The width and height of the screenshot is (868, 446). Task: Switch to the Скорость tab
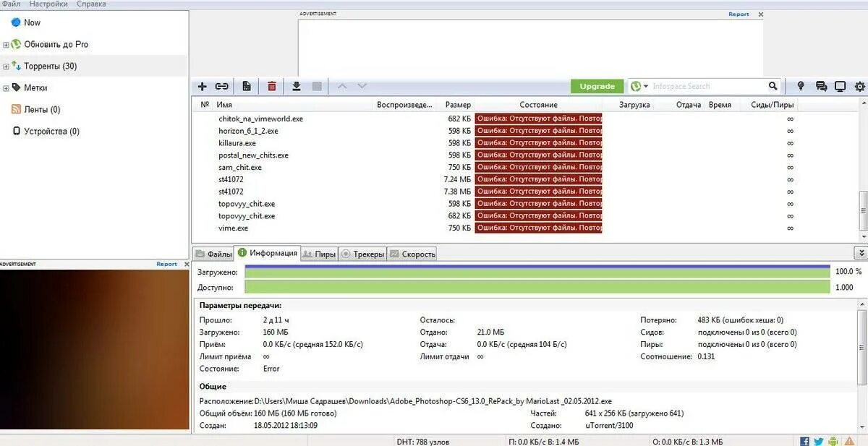412,254
